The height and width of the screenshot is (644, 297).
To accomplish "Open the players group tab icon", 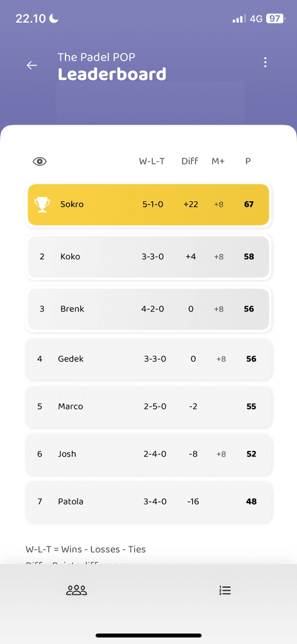I will (x=77, y=591).
